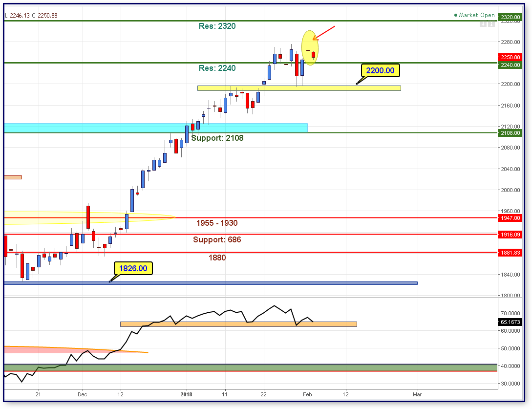The width and height of the screenshot is (532, 409).
Task: Click the 70.0000 tick on the RSI scale
Action: [x=511, y=313]
